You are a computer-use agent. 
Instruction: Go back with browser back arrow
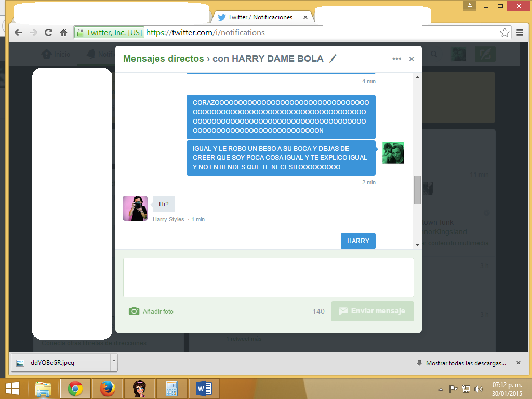click(x=18, y=33)
